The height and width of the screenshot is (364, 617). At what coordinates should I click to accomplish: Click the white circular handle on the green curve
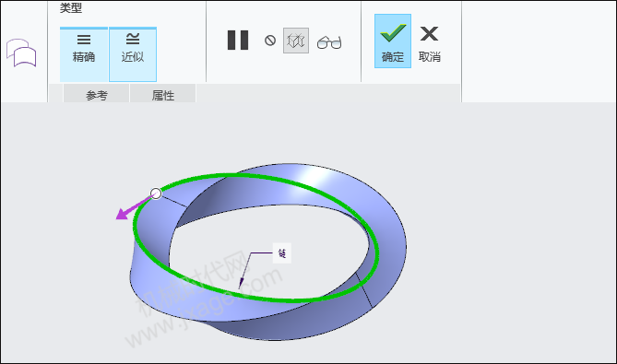click(156, 194)
